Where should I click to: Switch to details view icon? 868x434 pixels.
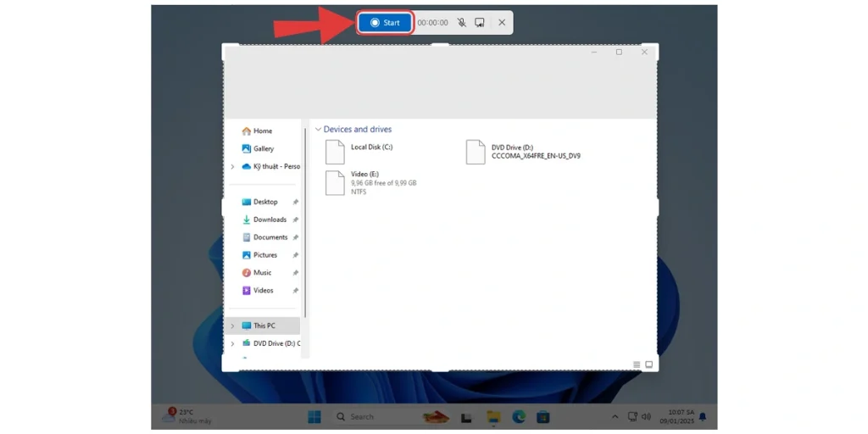[637, 364]
